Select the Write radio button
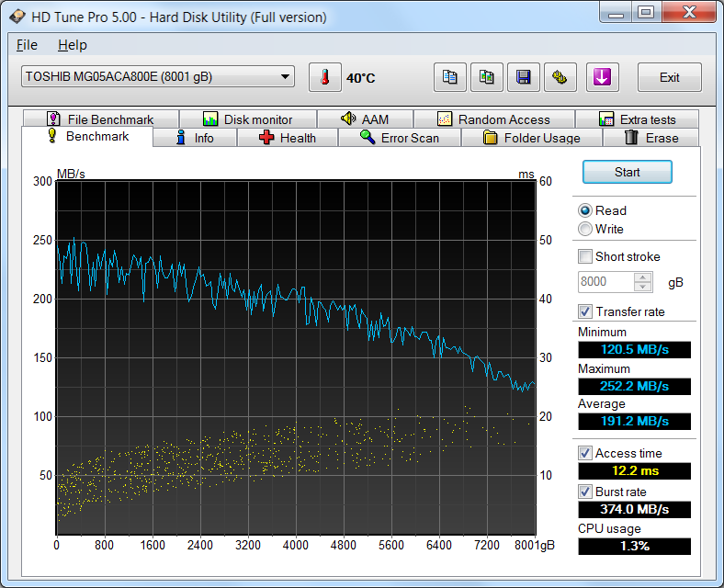Image resolution: width=724 pixels, height=588 pixels. 585,229
